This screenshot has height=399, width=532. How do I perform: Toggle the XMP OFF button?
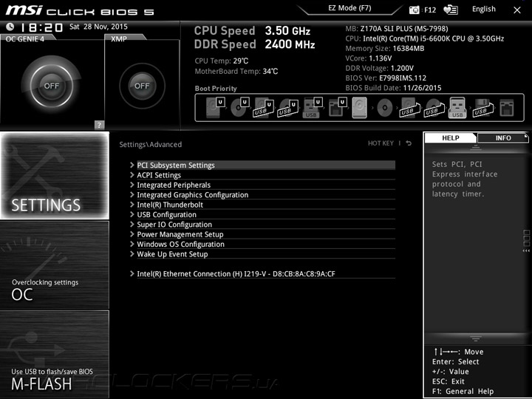point(142,86)
